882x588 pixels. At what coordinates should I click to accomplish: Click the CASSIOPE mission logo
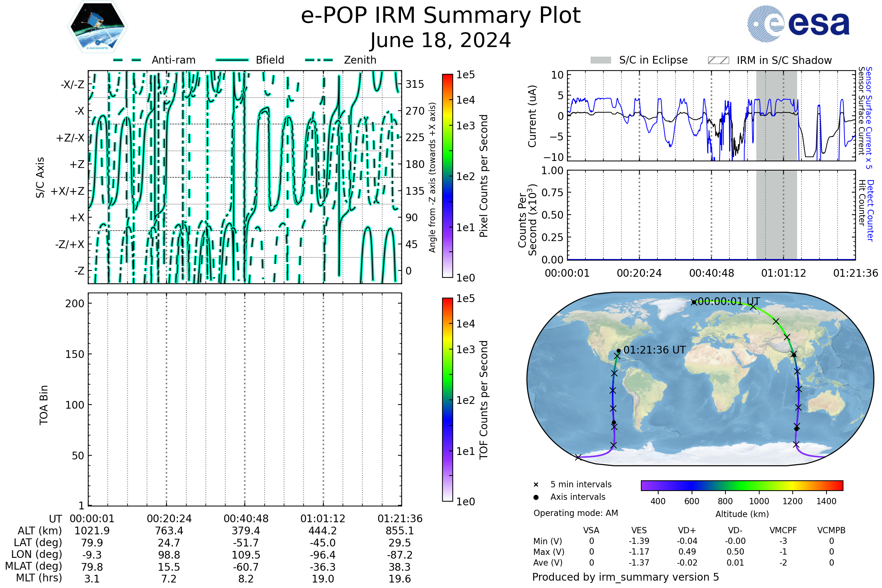[x=97, y=27]
